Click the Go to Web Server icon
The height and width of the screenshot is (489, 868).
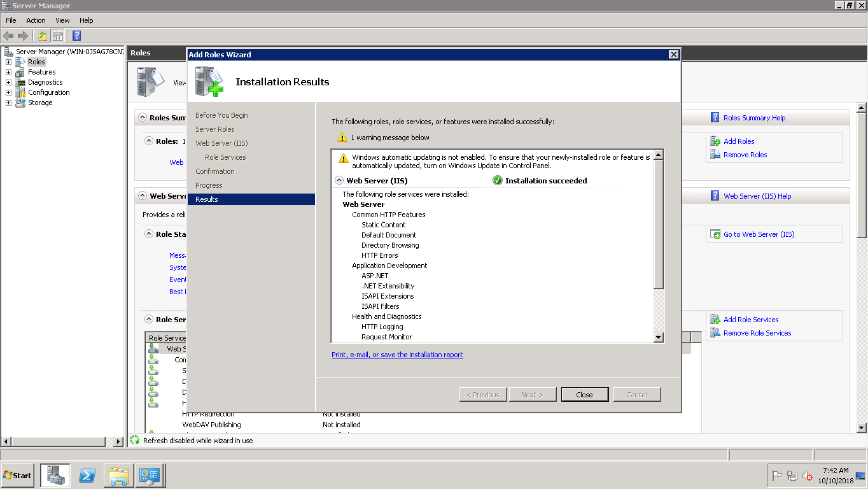point(715,234)
